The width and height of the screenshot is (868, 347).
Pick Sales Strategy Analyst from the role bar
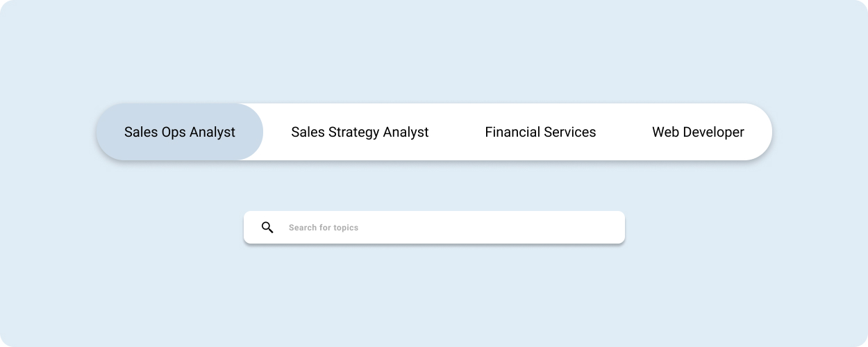(360, 132)
